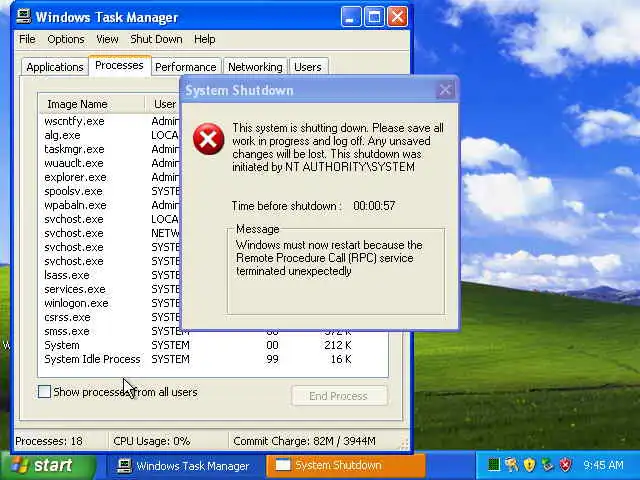This screenshot has width=640, height=480.
Task: Select the explorer.exe process row
Action: [x=111, y=177]
